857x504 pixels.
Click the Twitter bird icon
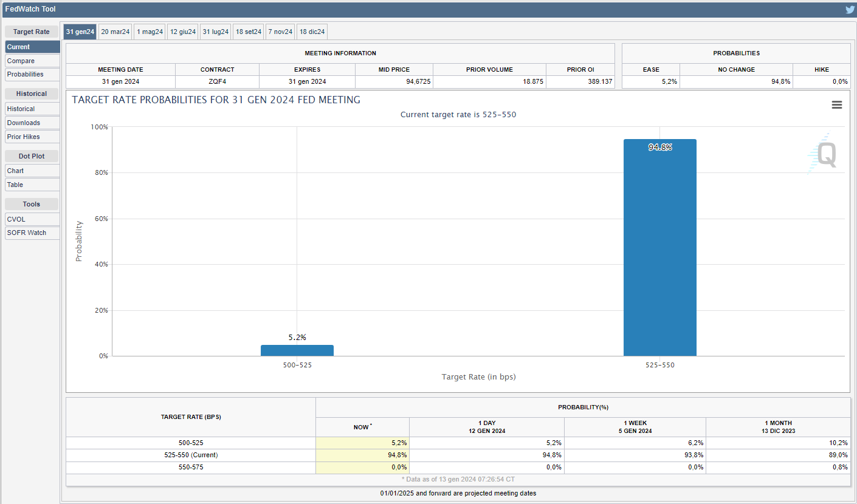[849, 9]
